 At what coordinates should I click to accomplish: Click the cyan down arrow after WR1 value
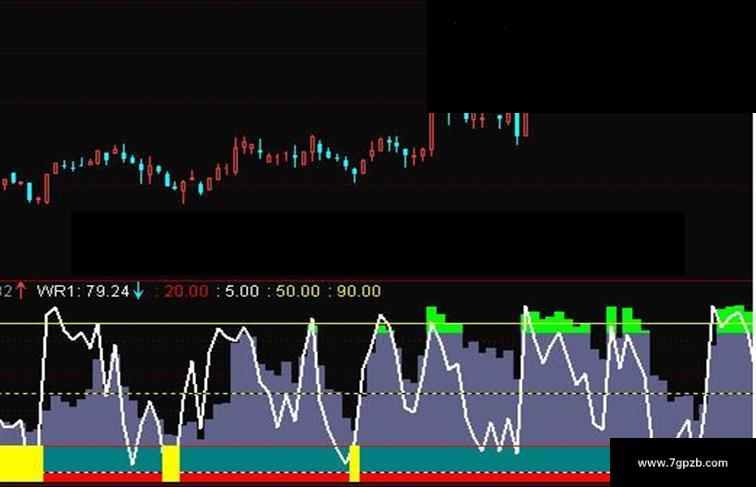tap(138, 291)
